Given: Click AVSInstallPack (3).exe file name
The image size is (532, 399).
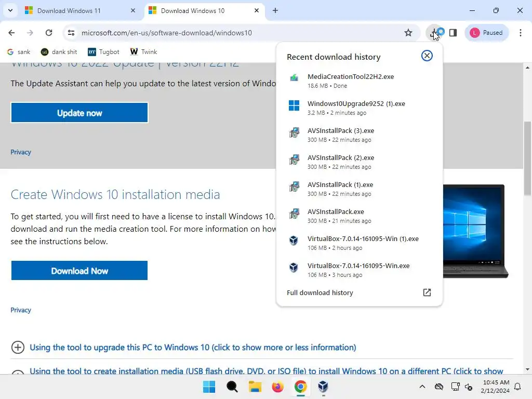Looking at the screenshot, I should pos(341,130).
